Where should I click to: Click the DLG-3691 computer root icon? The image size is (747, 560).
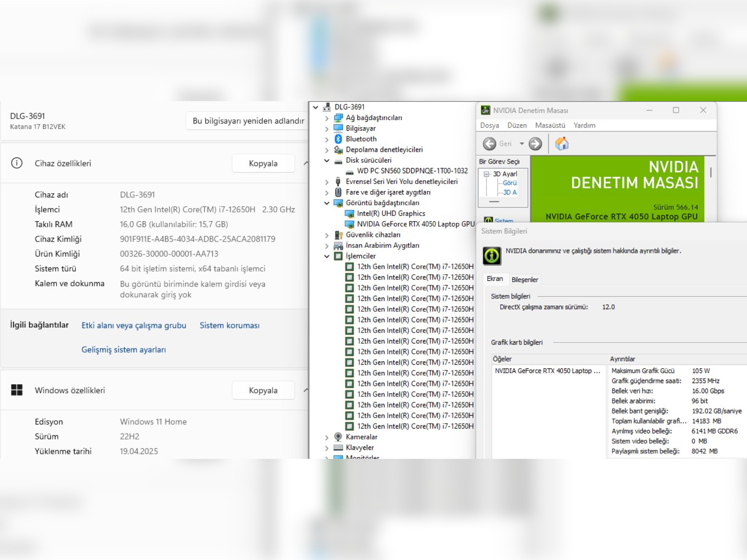(327, 107)
